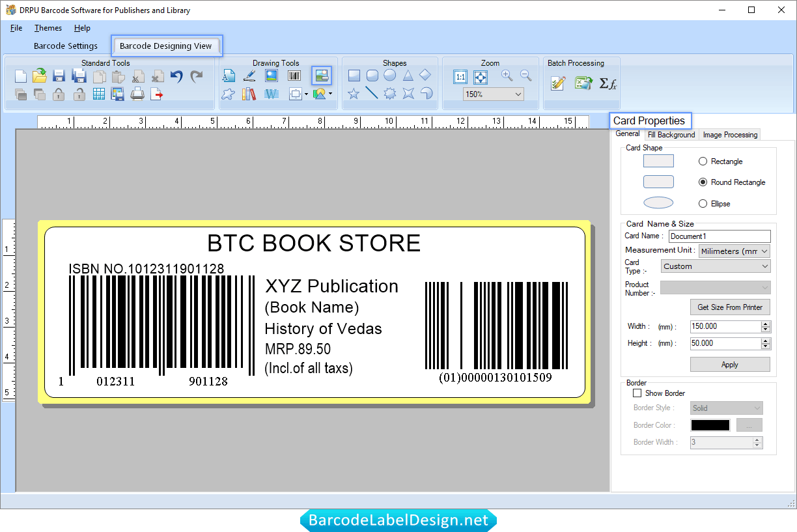This screenshot has width=797, height=532.
Task: Open the Fill Background tab
Action: (671, 135)
